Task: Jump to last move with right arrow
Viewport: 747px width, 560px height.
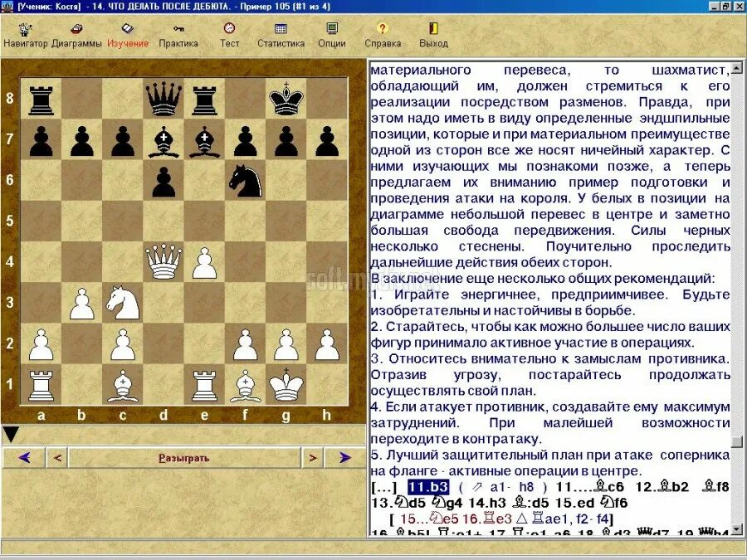Action: pos(345,458)
